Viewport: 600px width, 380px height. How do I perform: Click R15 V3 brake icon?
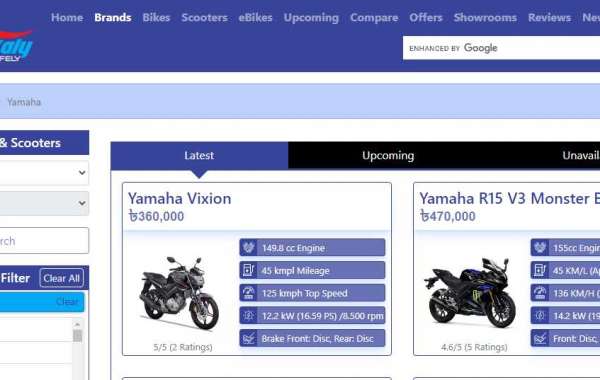coord(540,338)
